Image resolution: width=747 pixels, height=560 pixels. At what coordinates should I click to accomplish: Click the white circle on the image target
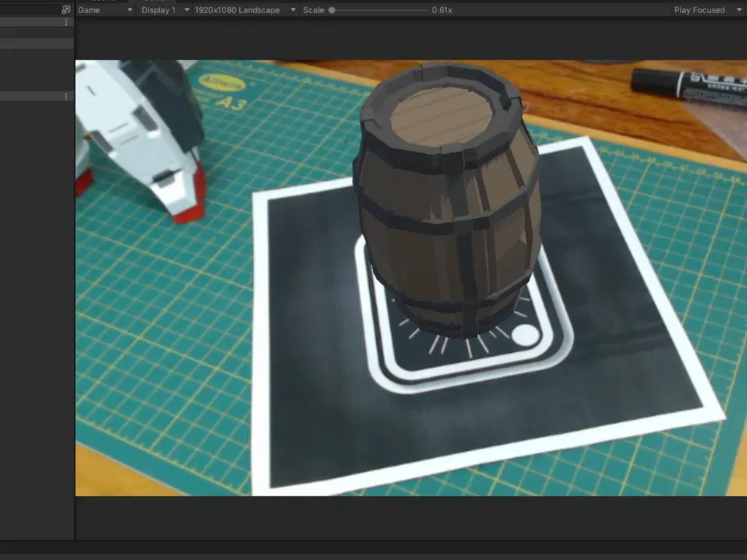click(x=525, y=335)
